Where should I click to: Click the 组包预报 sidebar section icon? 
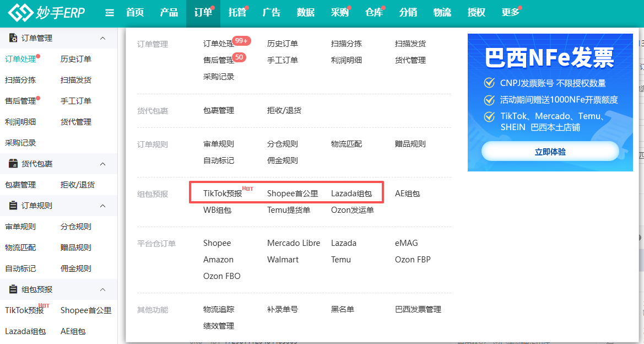coord(13,290)
